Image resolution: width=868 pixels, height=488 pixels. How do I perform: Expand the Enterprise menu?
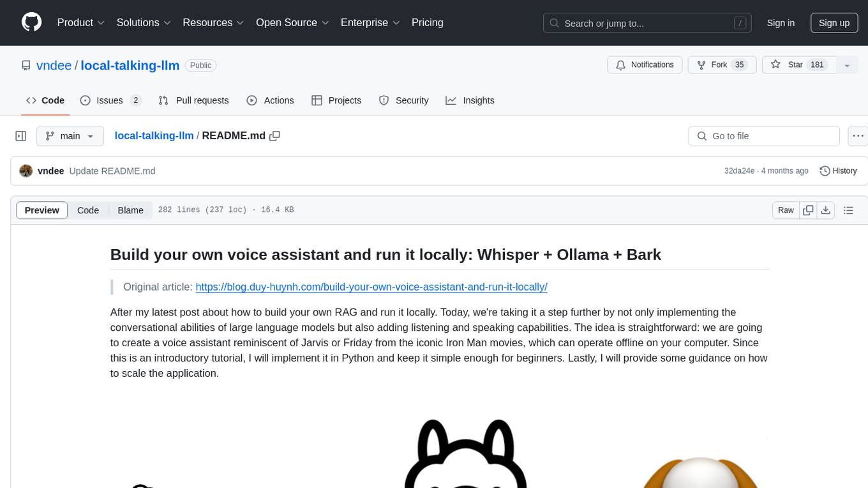click(370, 22)
